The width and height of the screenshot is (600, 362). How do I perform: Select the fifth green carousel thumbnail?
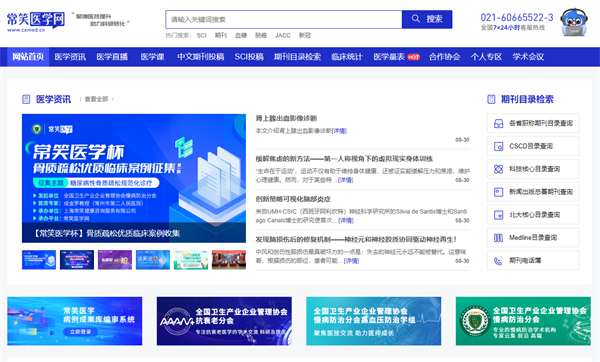[191, 260]
